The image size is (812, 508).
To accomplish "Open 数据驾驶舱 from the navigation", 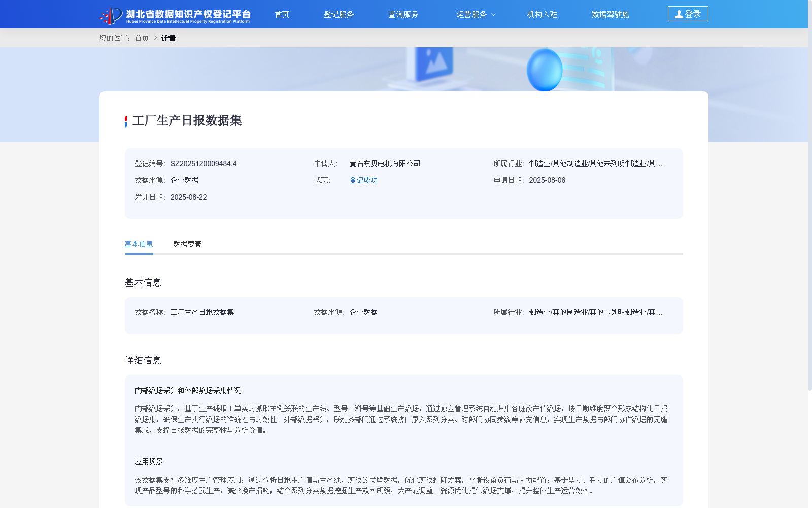I will tap(610, 14).
